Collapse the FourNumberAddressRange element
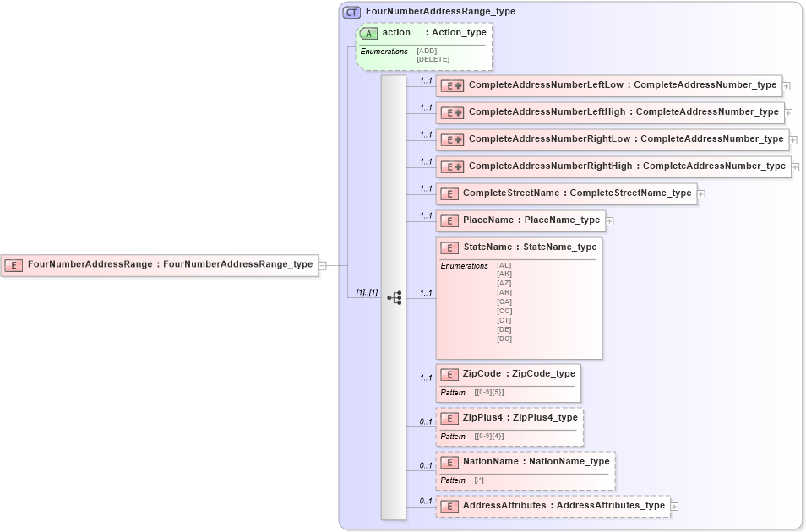Screen dimensions: 806x532 [321, 263]
